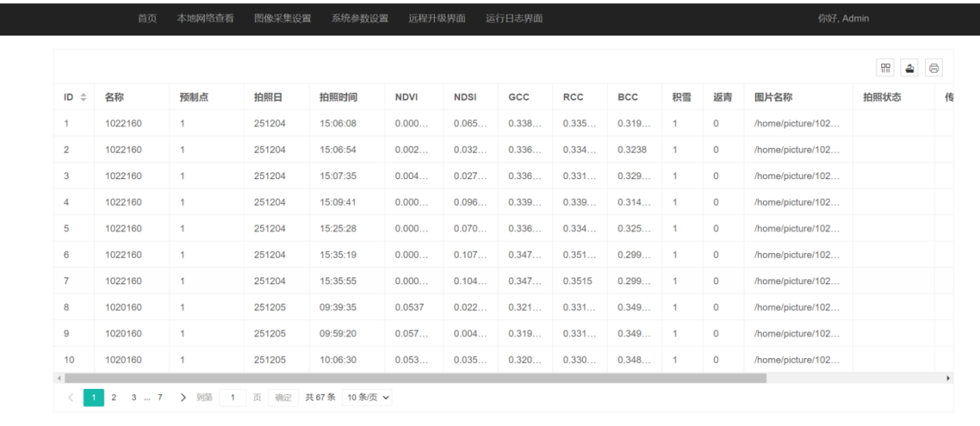The width and height of the screenshot is (980, 426).
Task: Go to next page with right chevron
Action: pyautogui.click(x=183, y=397)
